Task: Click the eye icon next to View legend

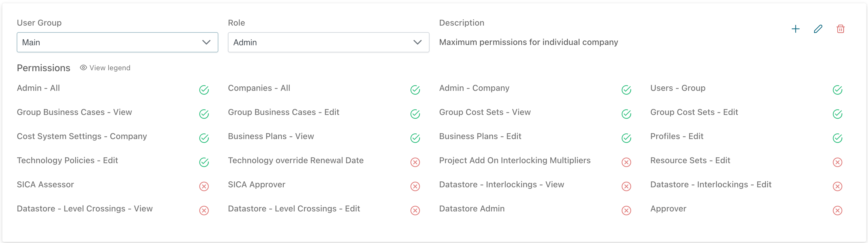Action: pyautogui.click(x=83, y=68)
